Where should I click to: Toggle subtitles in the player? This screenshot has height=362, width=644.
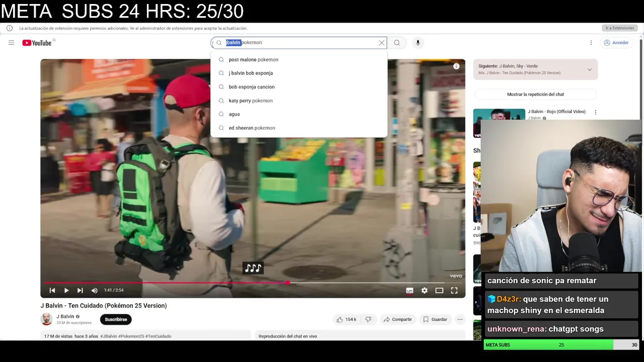[x=410, y=290]
